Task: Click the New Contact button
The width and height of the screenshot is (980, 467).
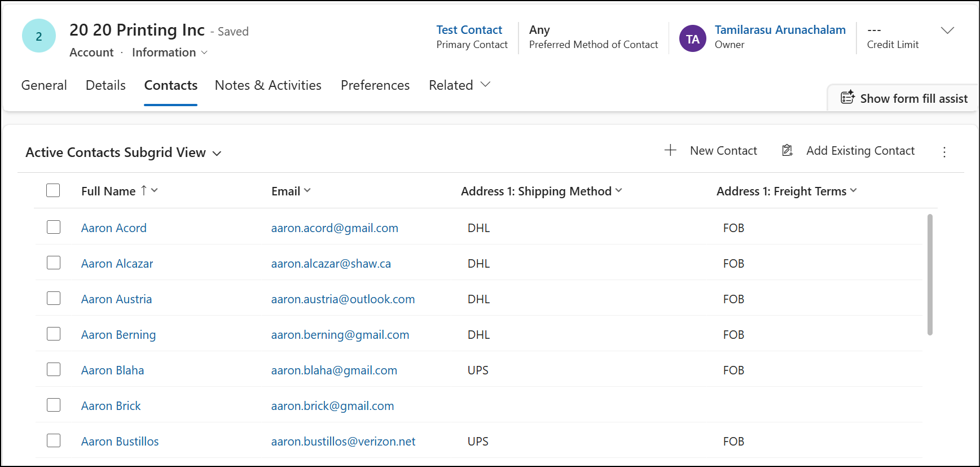Action: (x=711, y=151)
